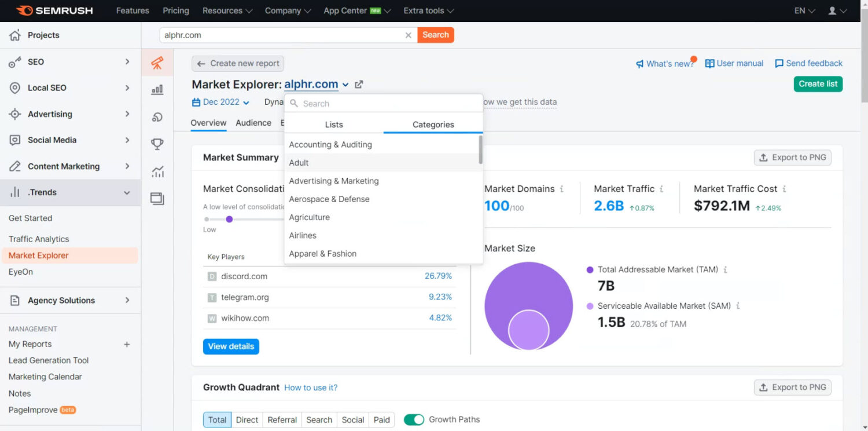The image size is (868, 431).
Task: Select the Direct traffic filter
Action: 247,420
